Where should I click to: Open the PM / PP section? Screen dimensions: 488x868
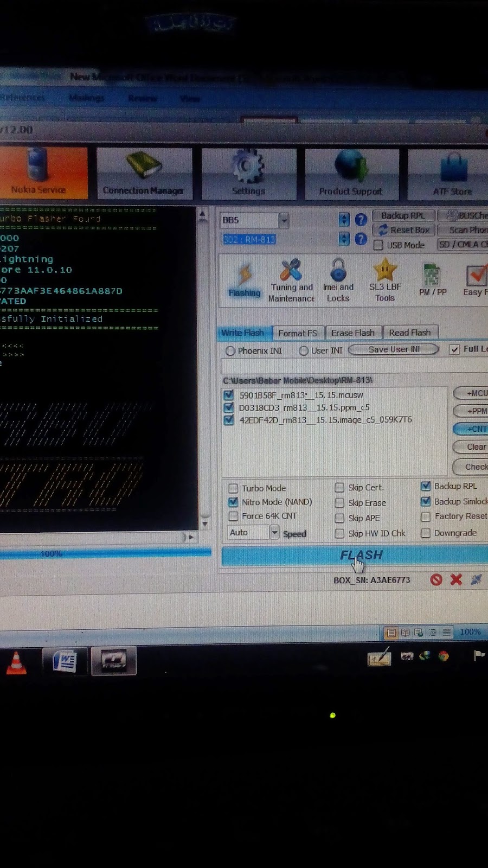(433, 280)
